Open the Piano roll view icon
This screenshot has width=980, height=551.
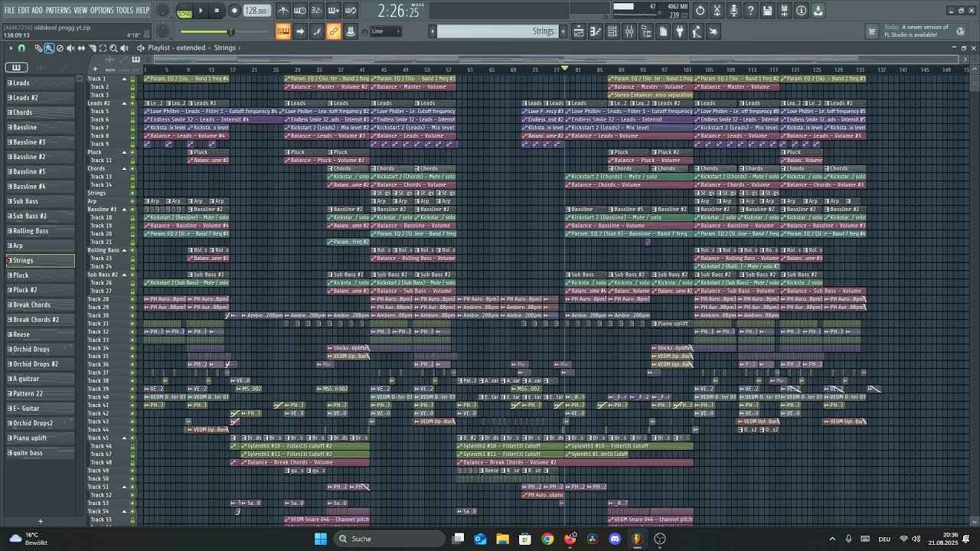click(x=596, y=31)
